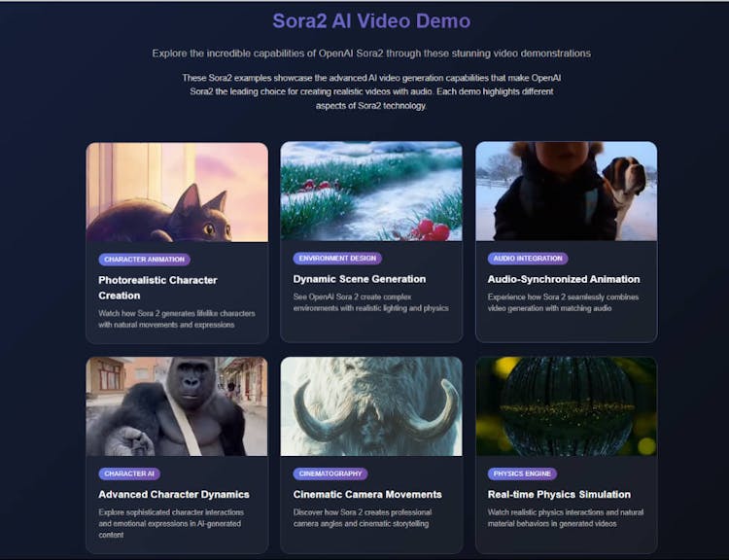Click the Dynamic Scene Generation title
This screenshot has height=560, width=729.
[x=360, y=279]
